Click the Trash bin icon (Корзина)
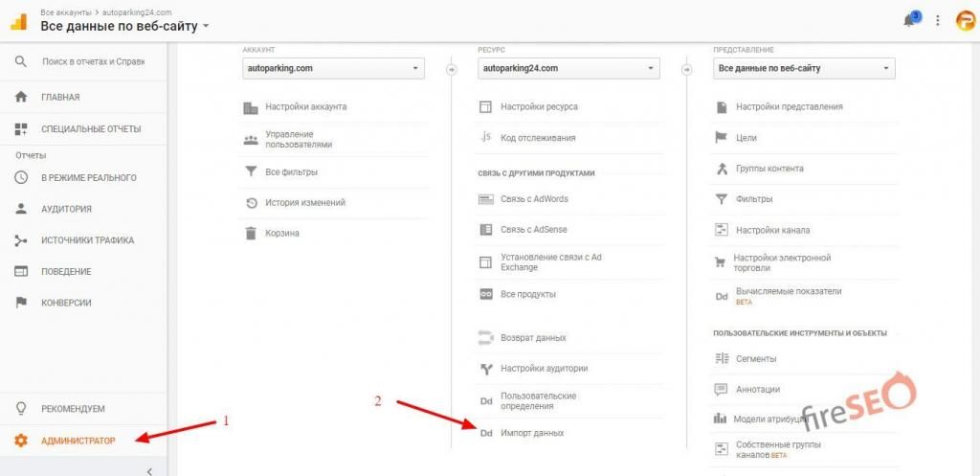The image size is (980, 476). click(251, 233)
